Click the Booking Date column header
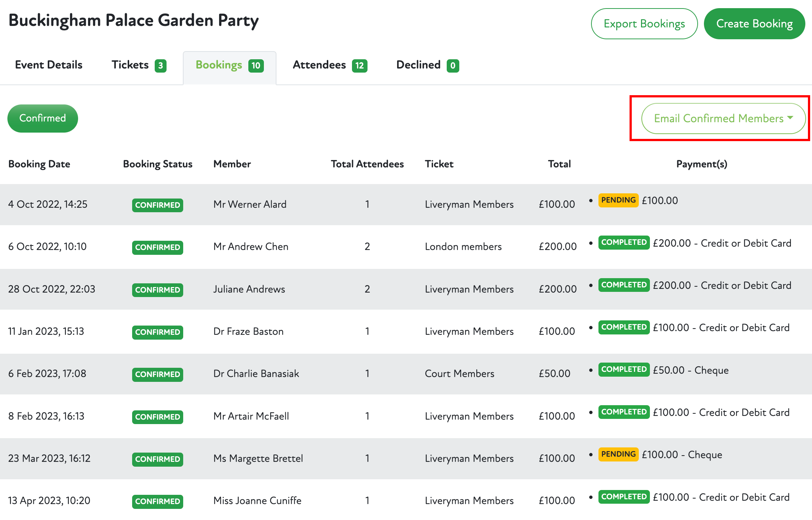The height and width of the screenshot is (520, 812). click(x=39, y=164)
